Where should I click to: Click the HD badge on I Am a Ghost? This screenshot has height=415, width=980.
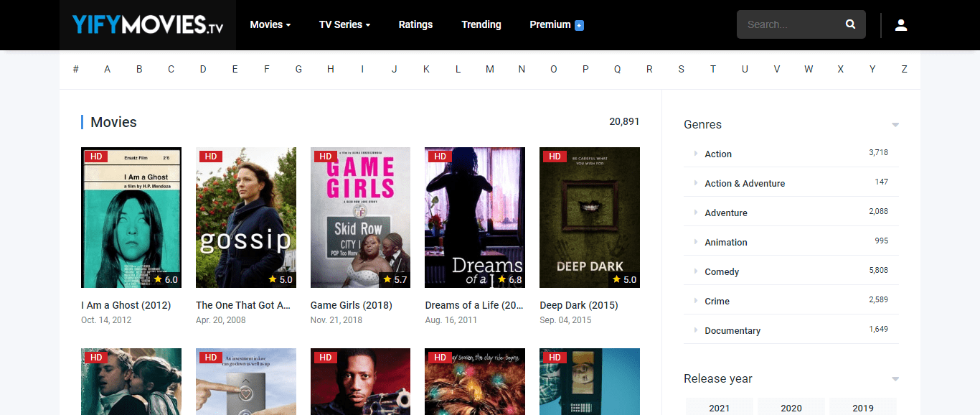point(95,156)
